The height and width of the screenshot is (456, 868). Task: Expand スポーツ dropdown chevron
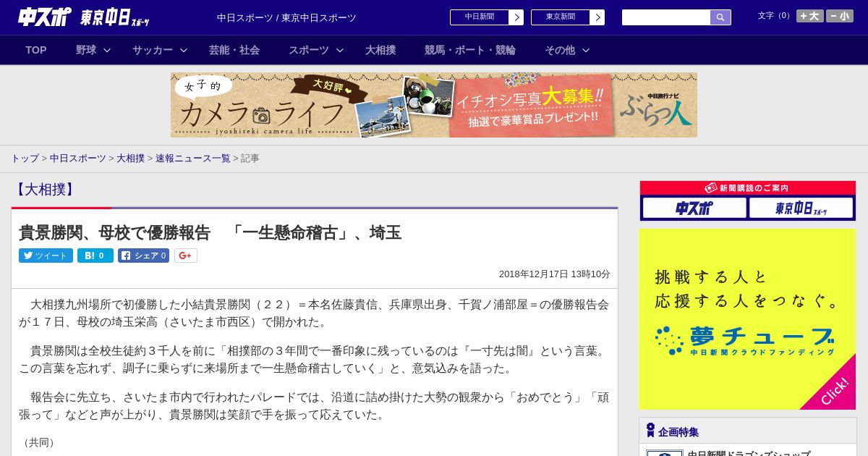point(340,50)
